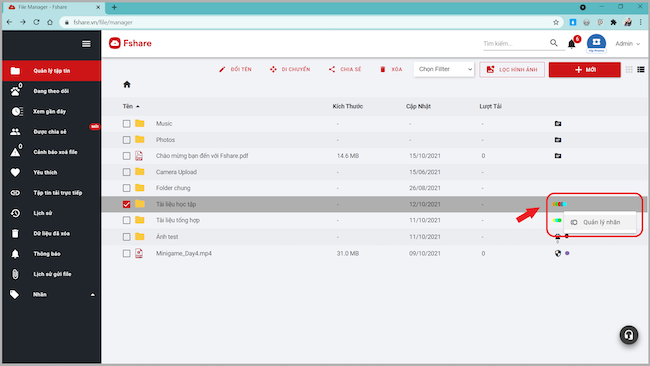This screenshot has width=650, height=366.
Task: Tick the Music folder checkbox
Action: coord(126,124)
